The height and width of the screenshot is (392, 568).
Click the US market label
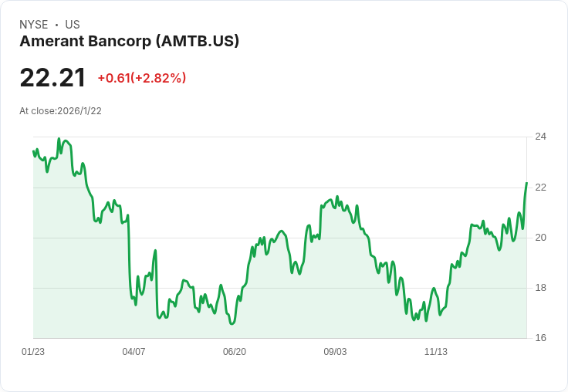73,25
